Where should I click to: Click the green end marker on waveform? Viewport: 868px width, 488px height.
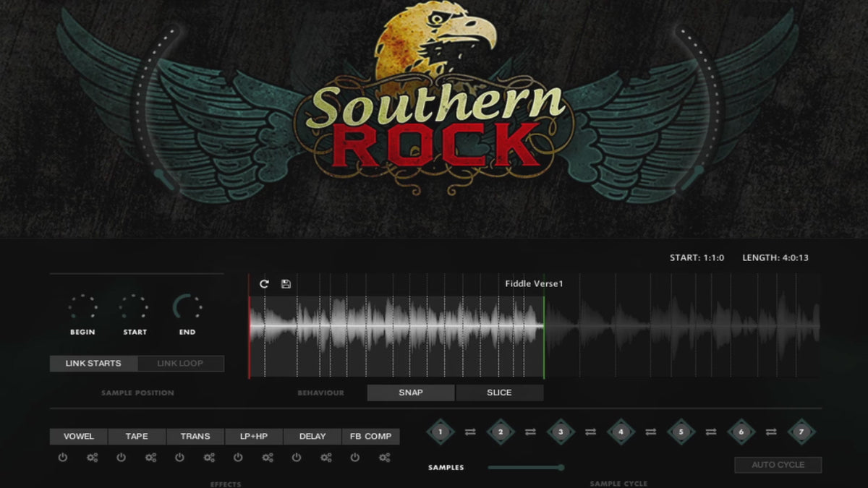544,336
